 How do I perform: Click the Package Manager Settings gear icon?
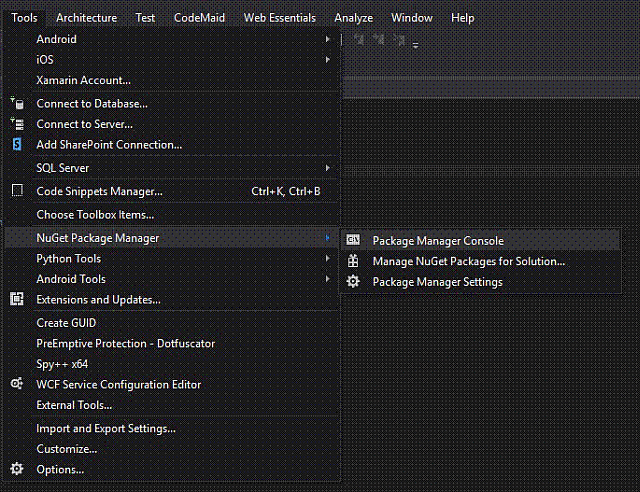353,282
